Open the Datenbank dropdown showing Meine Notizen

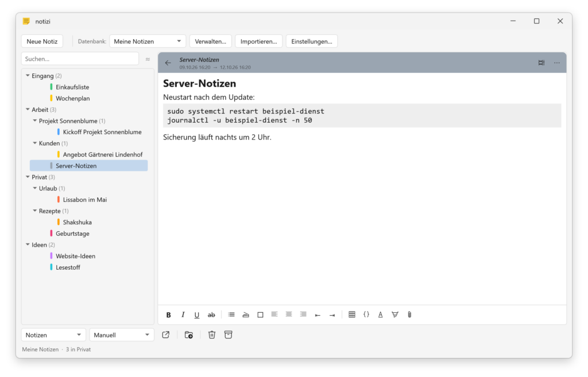148,41
